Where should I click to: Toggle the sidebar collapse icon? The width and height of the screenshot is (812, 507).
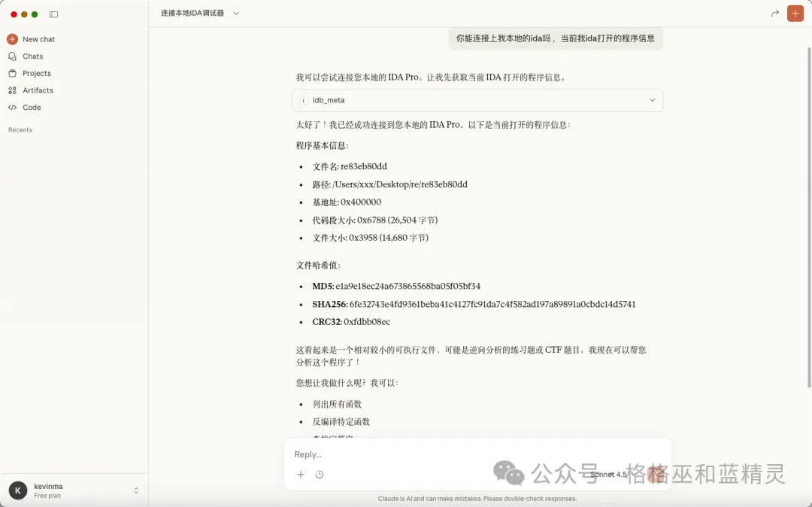(53, 14)
